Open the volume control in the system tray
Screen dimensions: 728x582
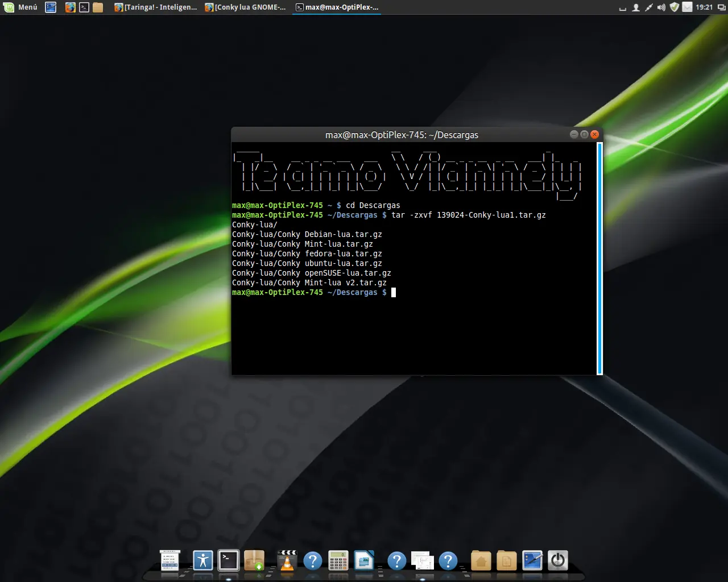click(x=661, y=7)
